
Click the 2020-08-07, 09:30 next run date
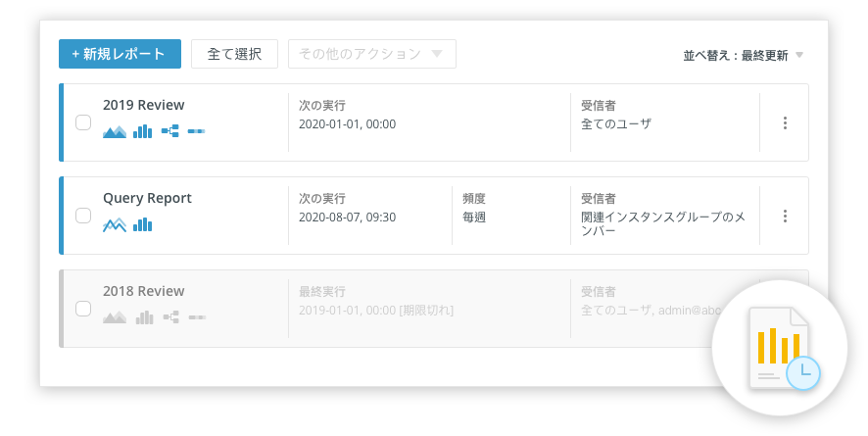[347, 218]
